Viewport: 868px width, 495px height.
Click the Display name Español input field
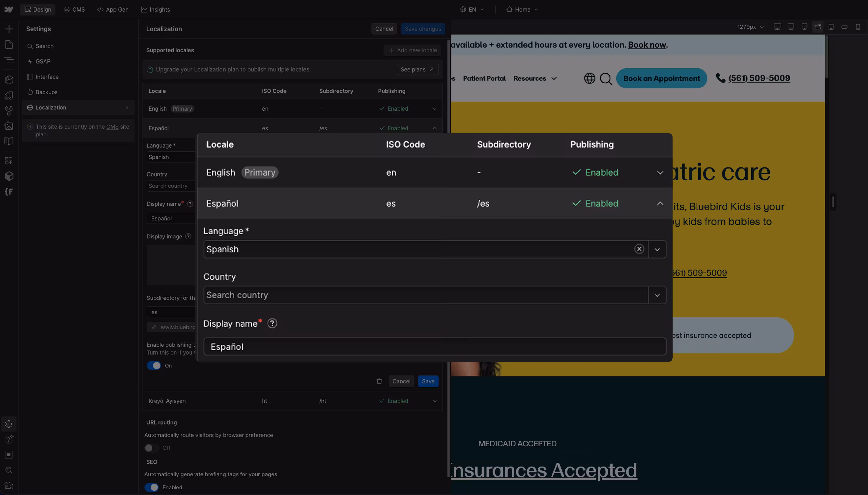pos(434,346)
